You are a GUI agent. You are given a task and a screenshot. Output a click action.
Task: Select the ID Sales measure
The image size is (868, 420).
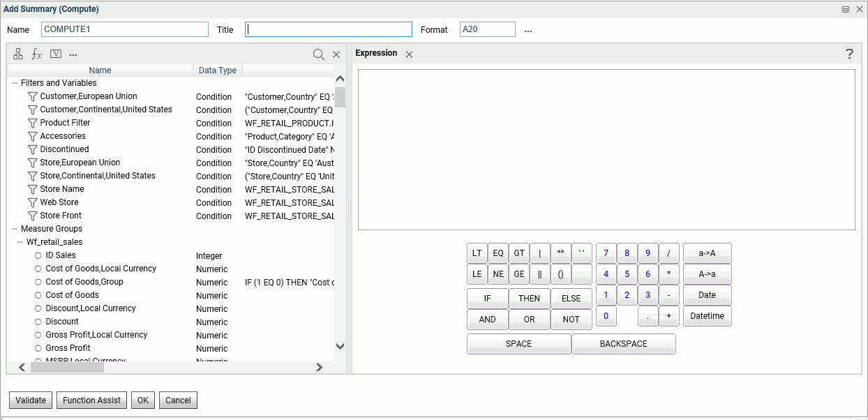[61, 255]
